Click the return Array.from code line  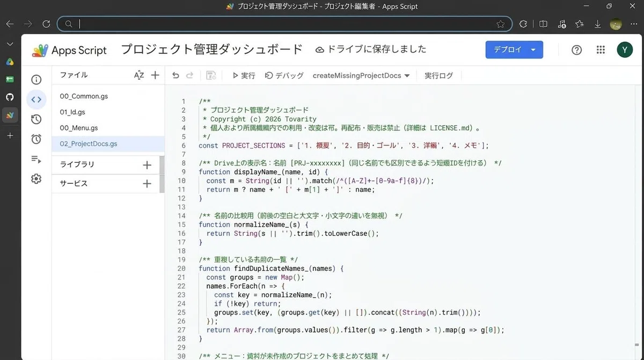click(x=355, y=330)
